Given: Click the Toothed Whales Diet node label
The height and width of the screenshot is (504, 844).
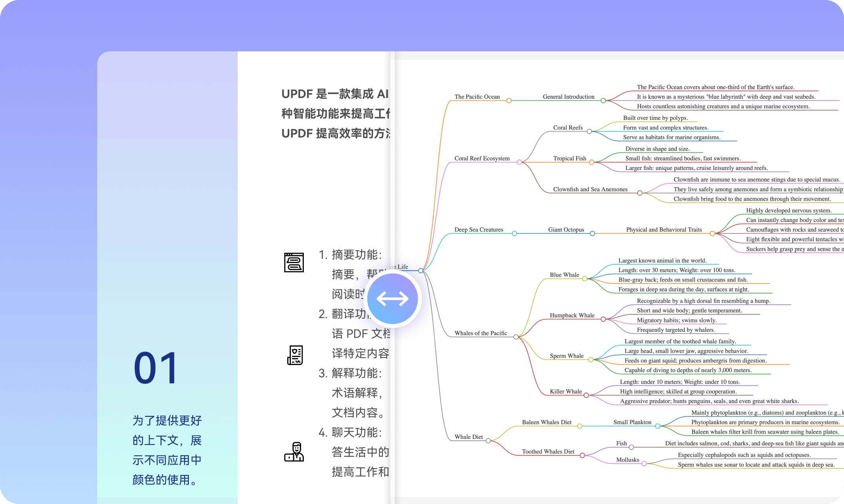Looking at the screenshot, I should point(548,451).
